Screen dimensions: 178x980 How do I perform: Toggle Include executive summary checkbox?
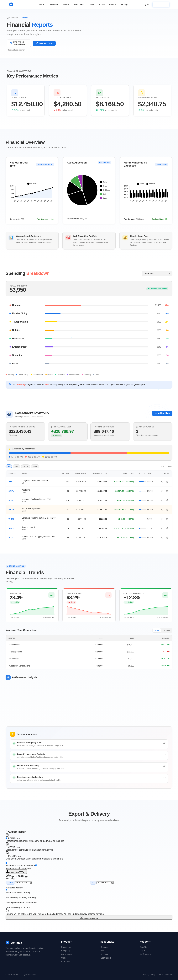tap(36, 865)
